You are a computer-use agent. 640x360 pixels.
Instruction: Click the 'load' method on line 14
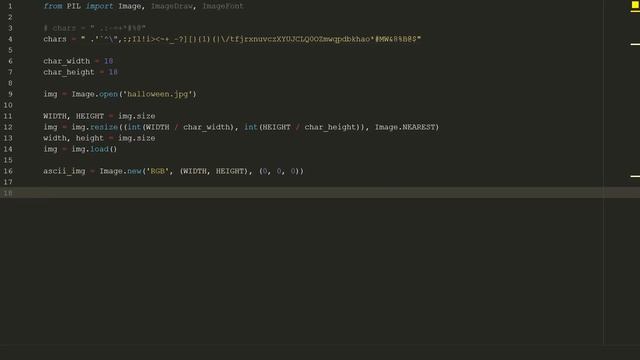pos(99,149)
